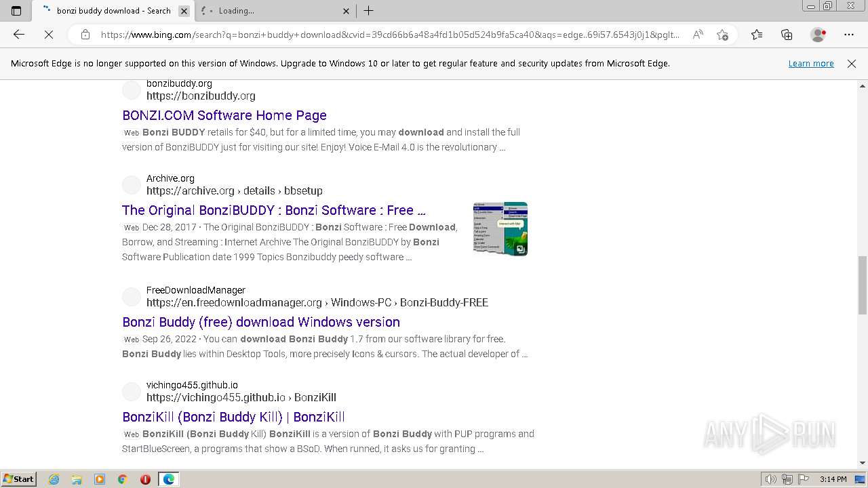Close the bonzi buddy download tab
The image size is (868, 488).
coord(184,11)
